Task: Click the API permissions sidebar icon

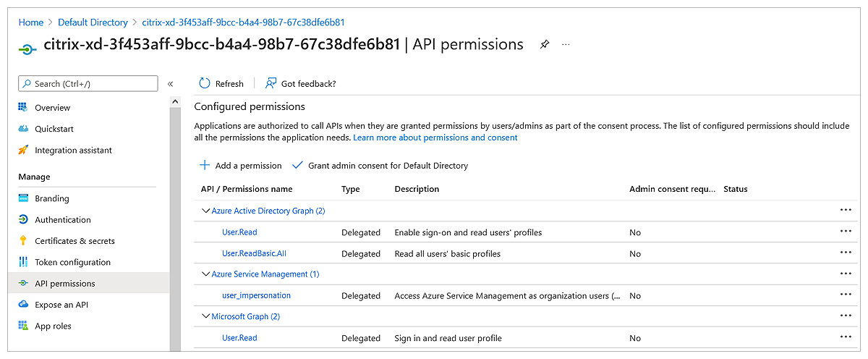Action: click(22, 284)
